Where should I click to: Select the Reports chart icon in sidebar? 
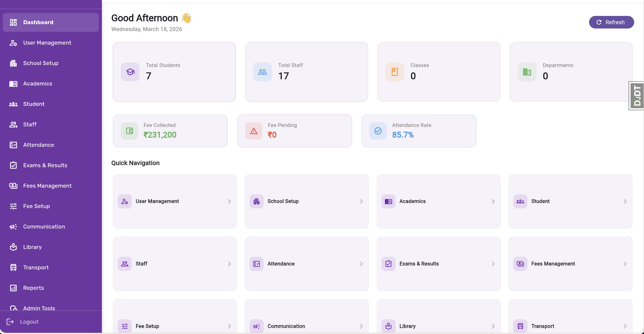(13, 288)
